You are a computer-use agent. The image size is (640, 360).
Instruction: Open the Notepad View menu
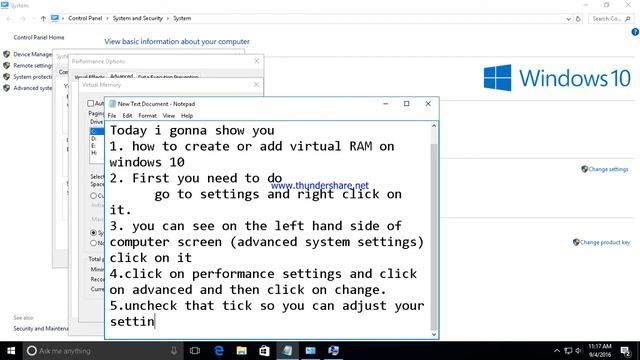tap(169, 116)
